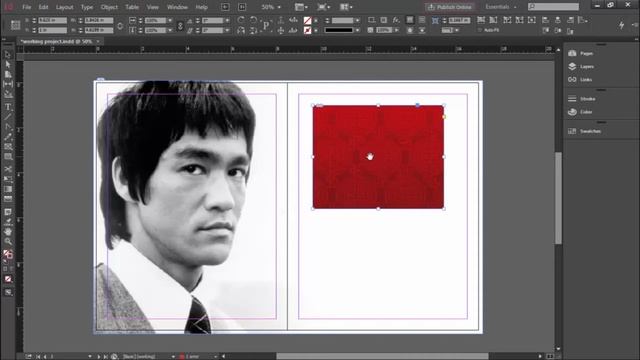Select the Eyedropper tool

click(x=8, y=222)
